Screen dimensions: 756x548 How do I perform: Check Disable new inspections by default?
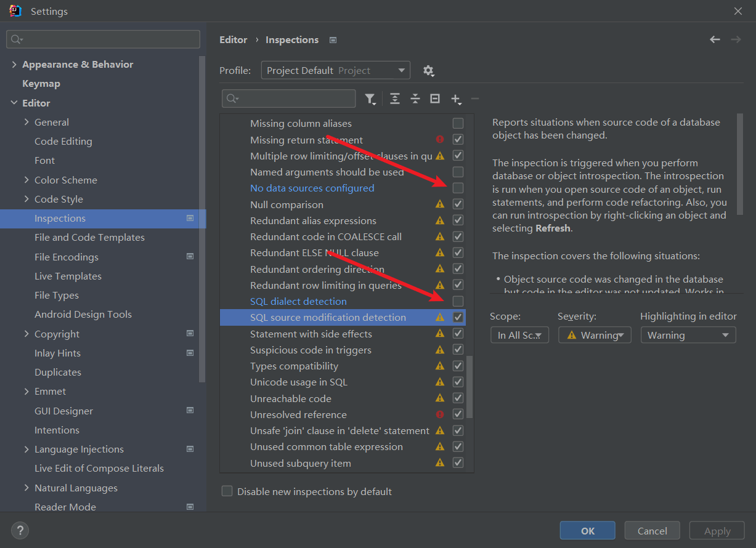pos(227,491)
